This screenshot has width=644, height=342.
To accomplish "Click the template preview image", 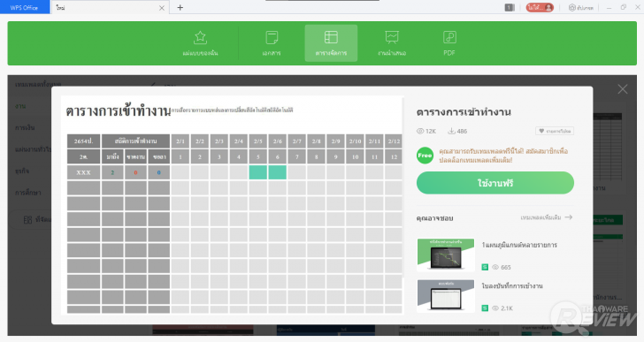I will click(232, 205).
